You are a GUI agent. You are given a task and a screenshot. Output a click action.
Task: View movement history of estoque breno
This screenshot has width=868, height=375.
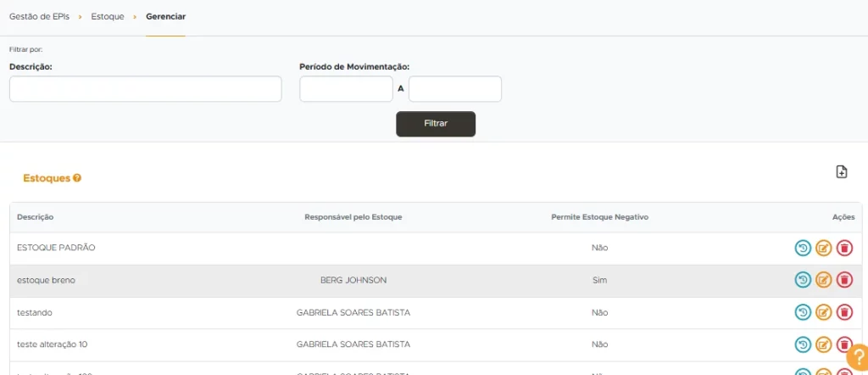(803, 280)
